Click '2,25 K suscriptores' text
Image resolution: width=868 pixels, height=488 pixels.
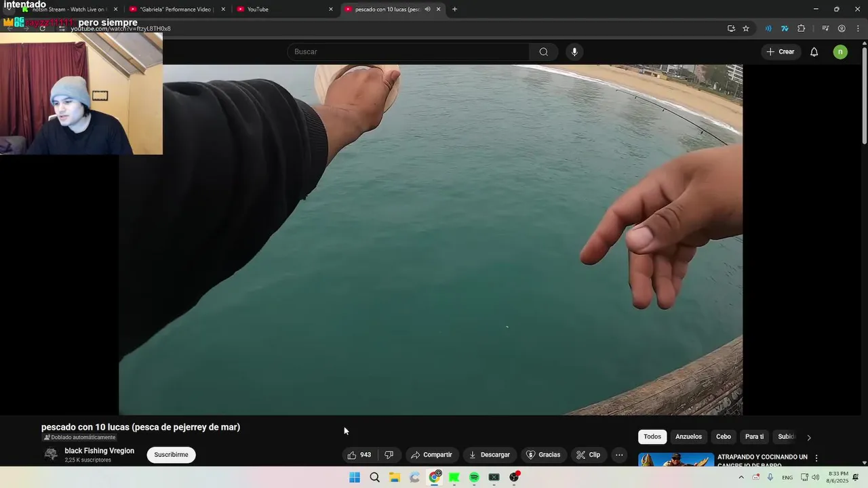pos(87,460)
